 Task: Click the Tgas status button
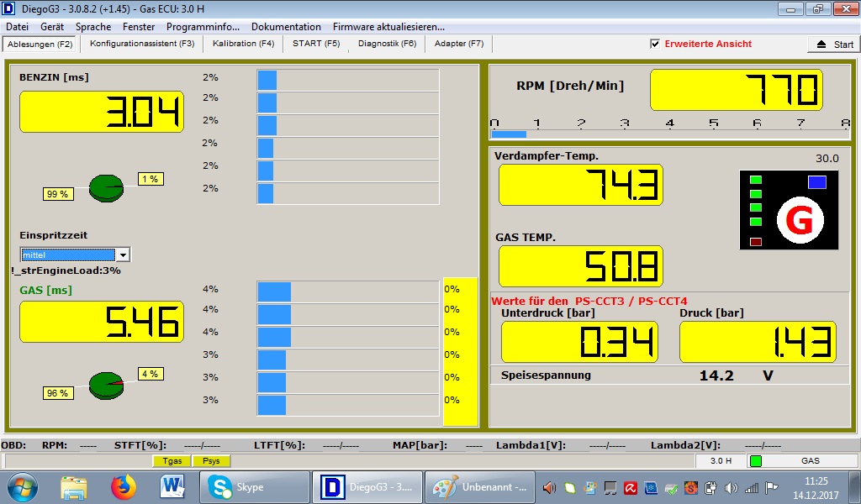pos(172,461)
